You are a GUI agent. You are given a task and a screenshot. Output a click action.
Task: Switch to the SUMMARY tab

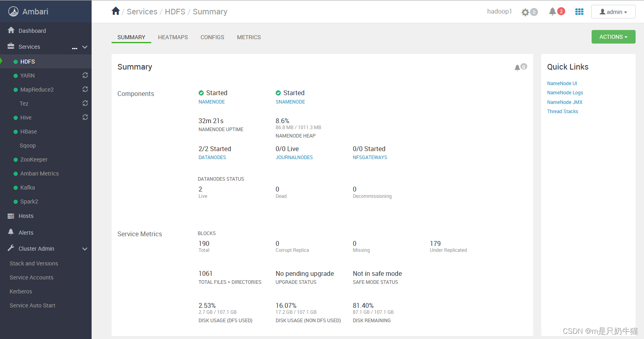pyautogui.click(x=131, y=37)
